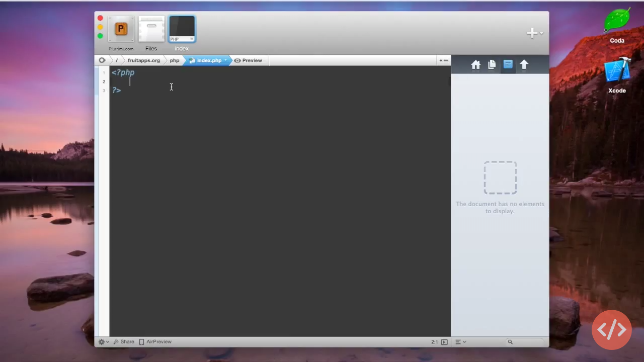The image size is (644, 362).
Task: Navigate to fruitapps.org in the path bar
Action: (143, 60)
